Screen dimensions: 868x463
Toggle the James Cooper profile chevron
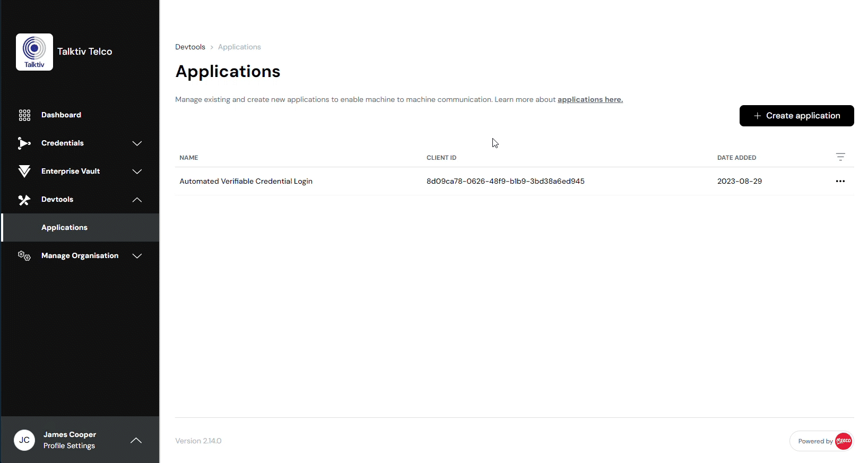136,440
